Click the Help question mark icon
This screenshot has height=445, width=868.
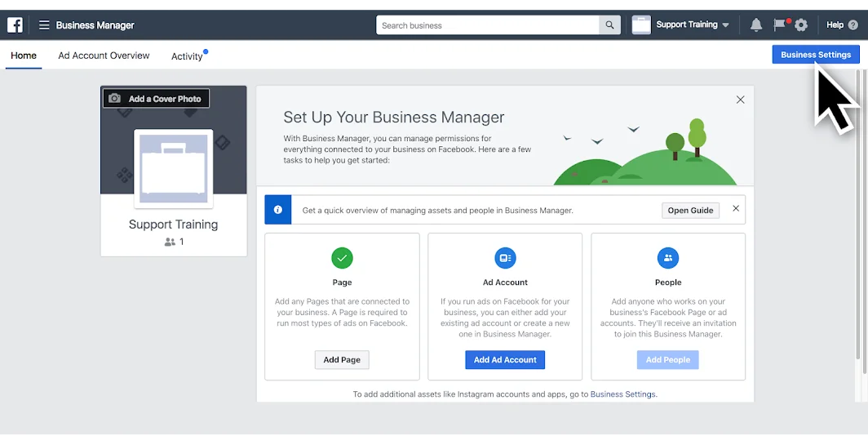(853, 25)
